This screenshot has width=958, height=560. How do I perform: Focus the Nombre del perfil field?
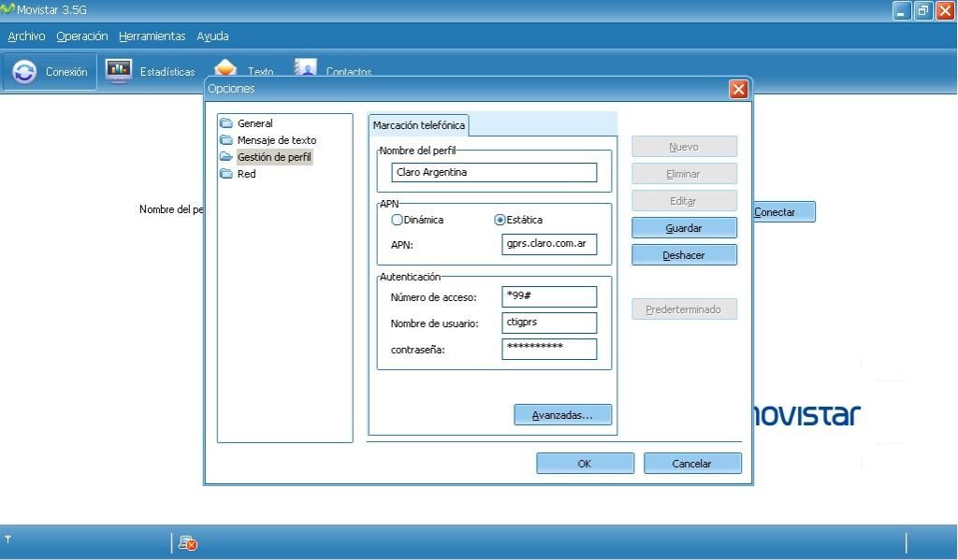point(494,172)
